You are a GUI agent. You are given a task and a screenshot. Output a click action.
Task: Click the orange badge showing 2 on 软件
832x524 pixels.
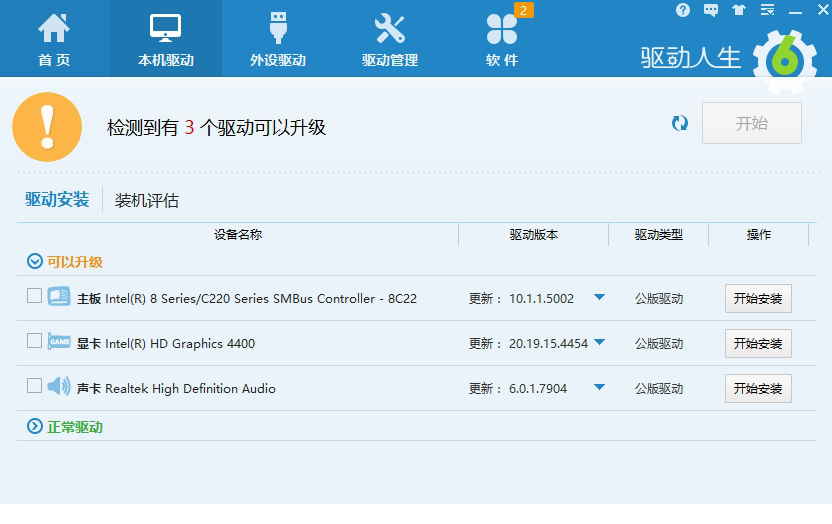tap(524, 10)
